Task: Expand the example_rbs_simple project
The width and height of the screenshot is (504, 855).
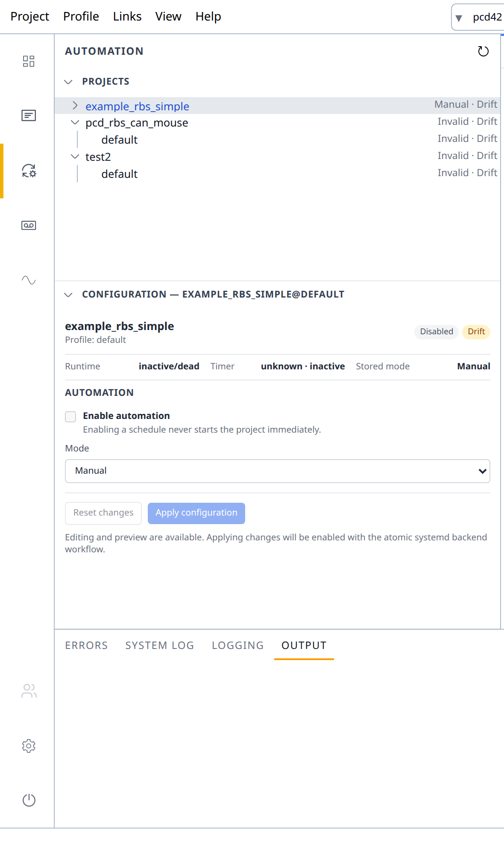Action: [x=75, y=106]
